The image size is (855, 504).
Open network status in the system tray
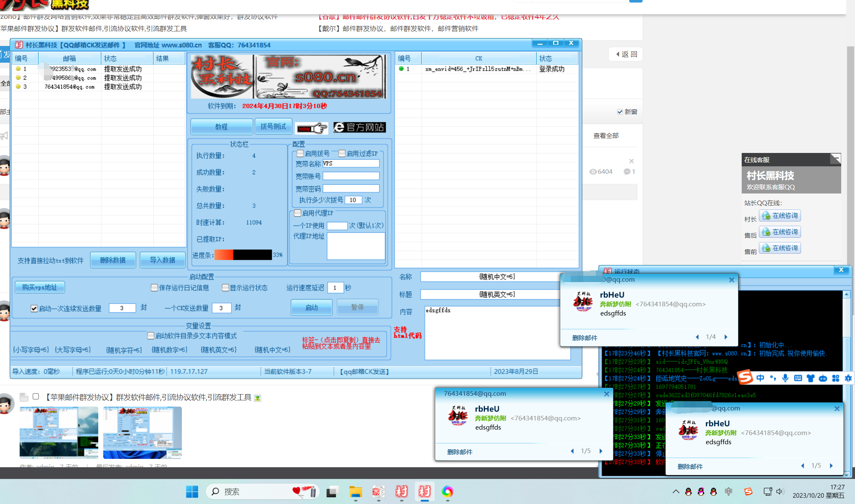(x=768, y=491)
